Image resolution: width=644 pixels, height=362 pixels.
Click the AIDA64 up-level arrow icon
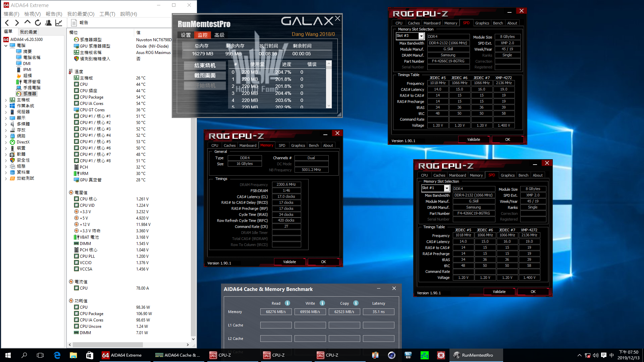tap(28, 23)
